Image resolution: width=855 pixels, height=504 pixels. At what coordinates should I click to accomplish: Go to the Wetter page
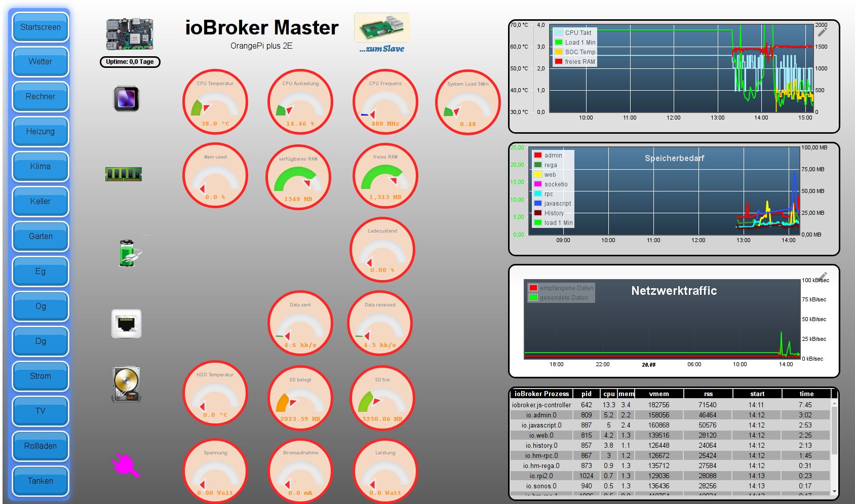click(41, 62)
